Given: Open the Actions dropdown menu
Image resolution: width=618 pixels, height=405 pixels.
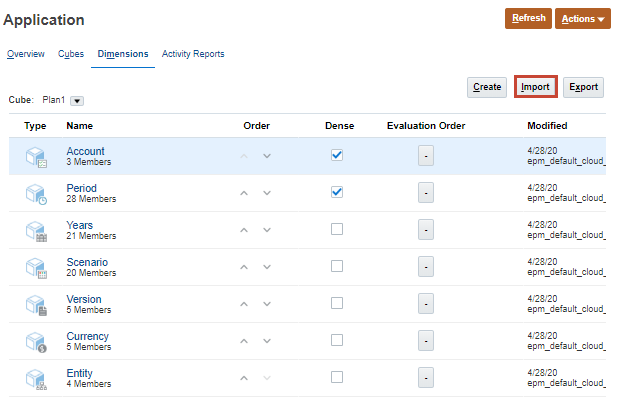Looking at the screenshot, I should coord(582,19).
